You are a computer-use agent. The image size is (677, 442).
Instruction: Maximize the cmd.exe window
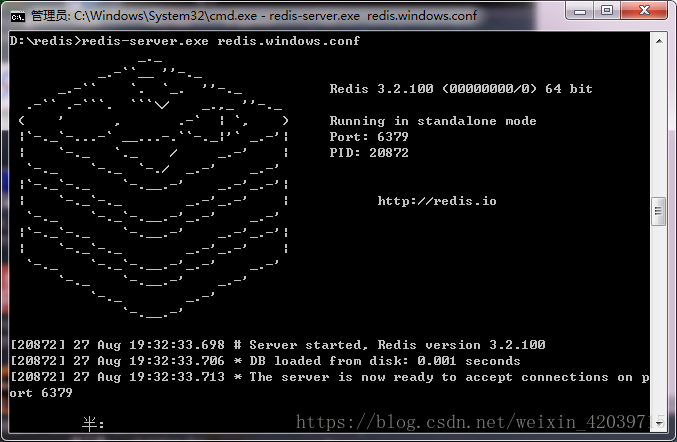pos(607,10)
